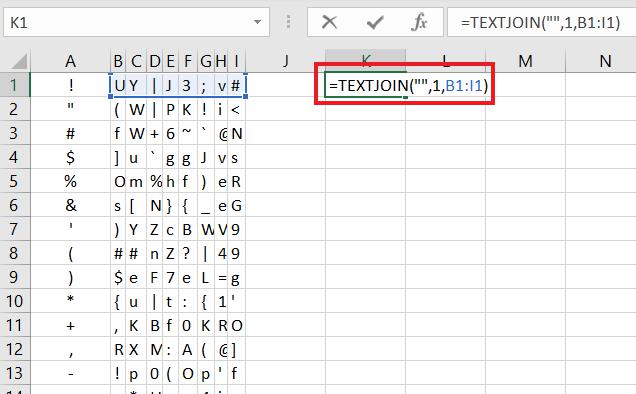Image resolution: width=636 pixels, height=394 pixels.
Task: Select row 5 header
Action: 15,181
